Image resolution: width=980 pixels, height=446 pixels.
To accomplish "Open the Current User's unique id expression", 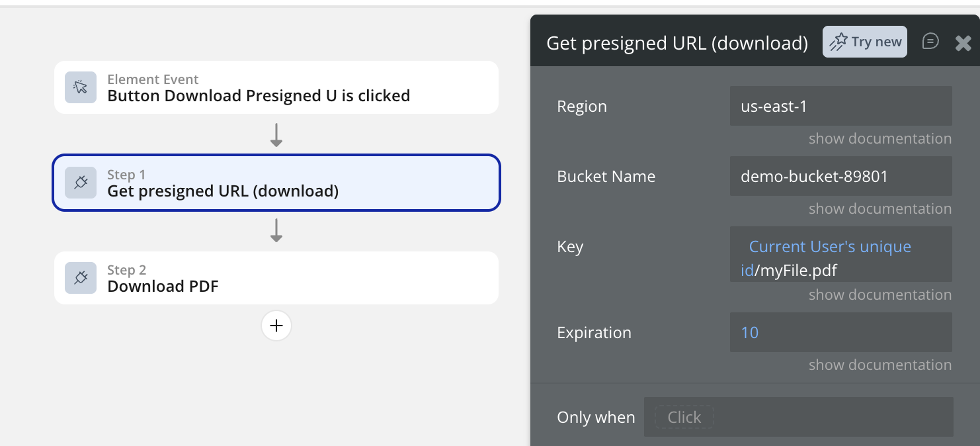I will (830, 247).
